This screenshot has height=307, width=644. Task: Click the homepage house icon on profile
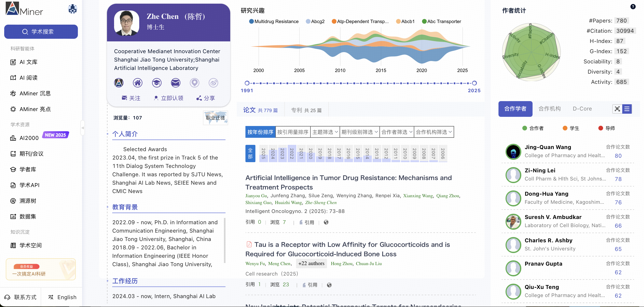[x=138, y=83]
